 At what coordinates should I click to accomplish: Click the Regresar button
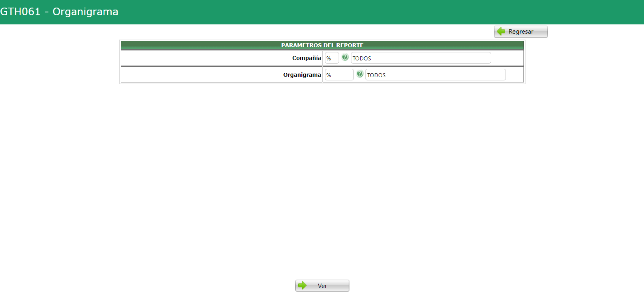[521, 32]
